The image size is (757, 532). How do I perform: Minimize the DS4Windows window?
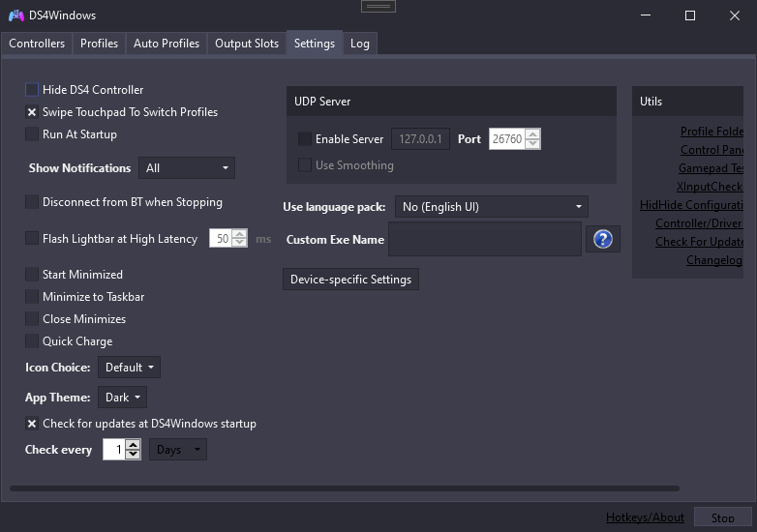pos(646,15)
